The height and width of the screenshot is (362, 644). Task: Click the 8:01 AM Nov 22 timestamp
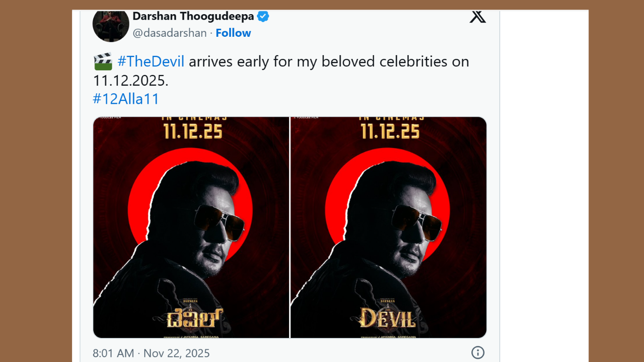(151, 353)
